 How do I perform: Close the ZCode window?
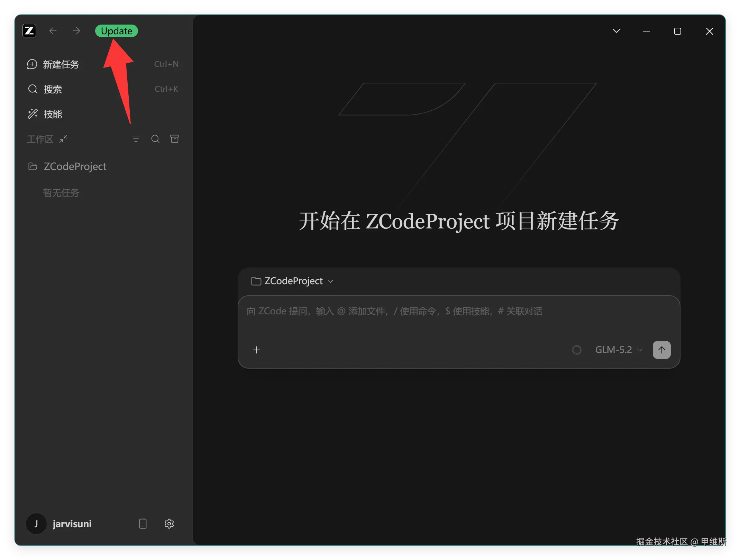tap(710, 31)
